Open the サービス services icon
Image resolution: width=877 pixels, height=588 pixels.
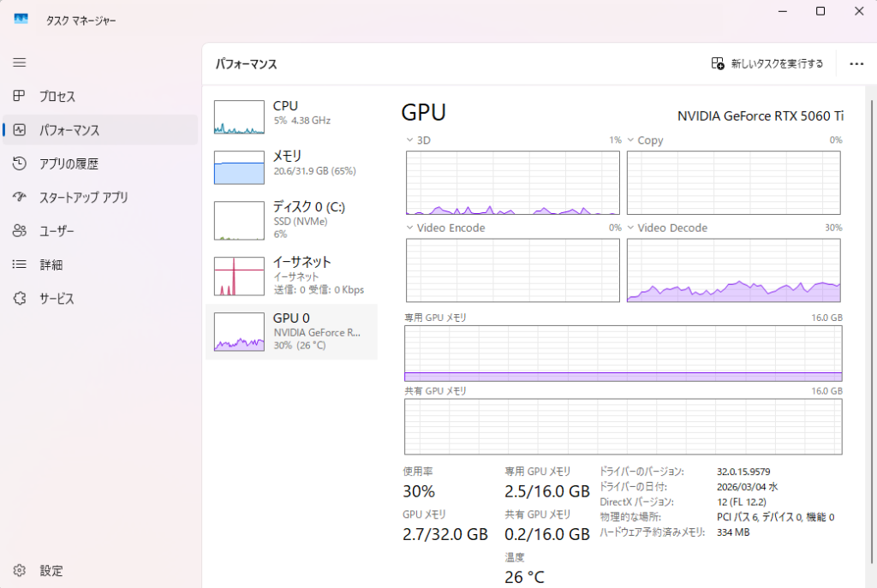20,299
